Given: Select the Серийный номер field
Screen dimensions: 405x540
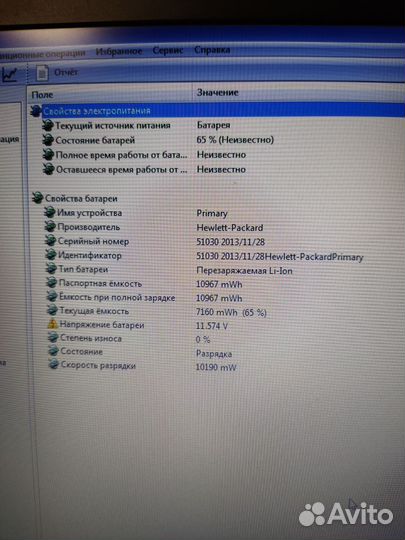Looking at the screenshot, I should 93,241.
